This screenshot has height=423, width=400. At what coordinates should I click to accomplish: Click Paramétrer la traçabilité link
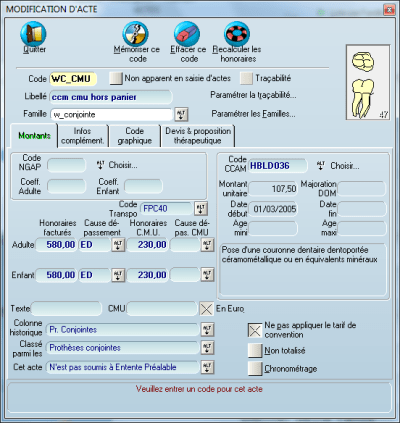tap(253, 95)
